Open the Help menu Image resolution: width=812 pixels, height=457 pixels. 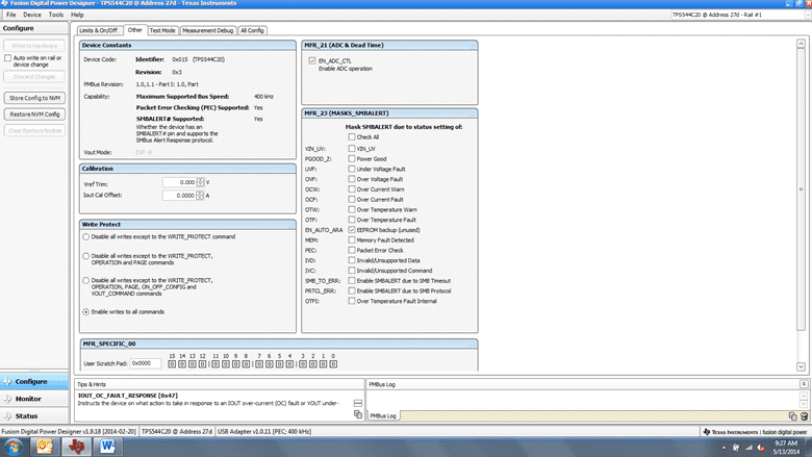coord(77,15)
